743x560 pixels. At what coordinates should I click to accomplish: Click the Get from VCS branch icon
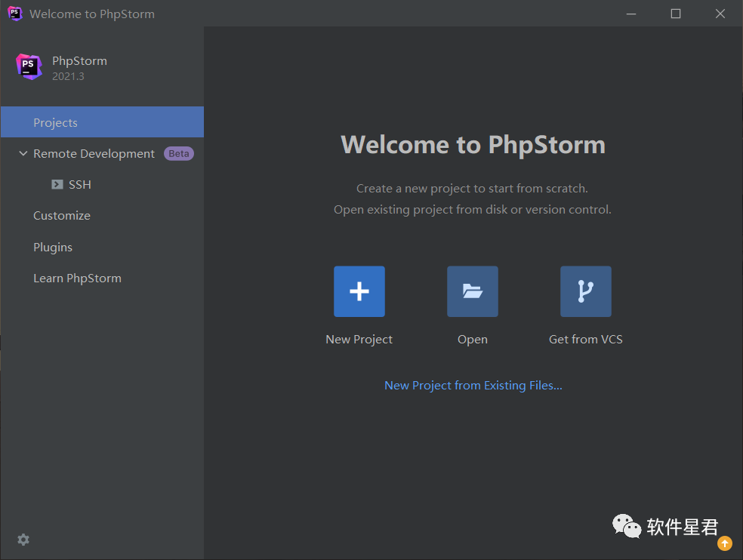[x=586, y=291]
